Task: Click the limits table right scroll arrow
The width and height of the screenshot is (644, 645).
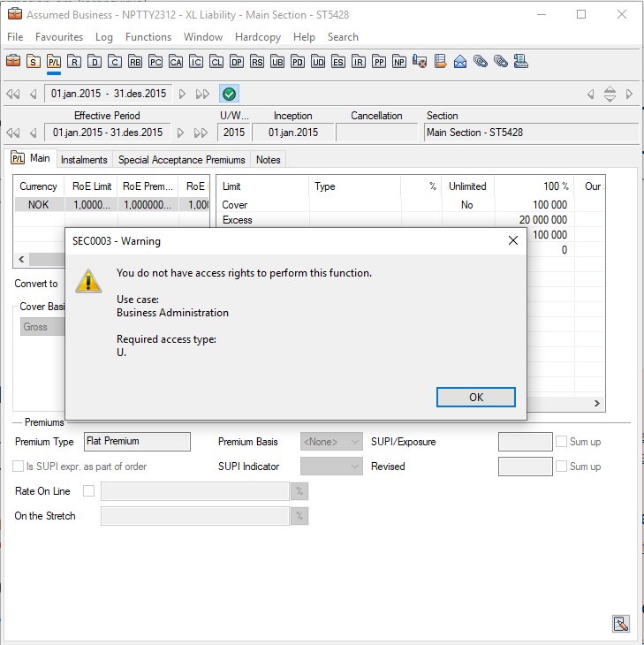Action: tap(597, 404)
